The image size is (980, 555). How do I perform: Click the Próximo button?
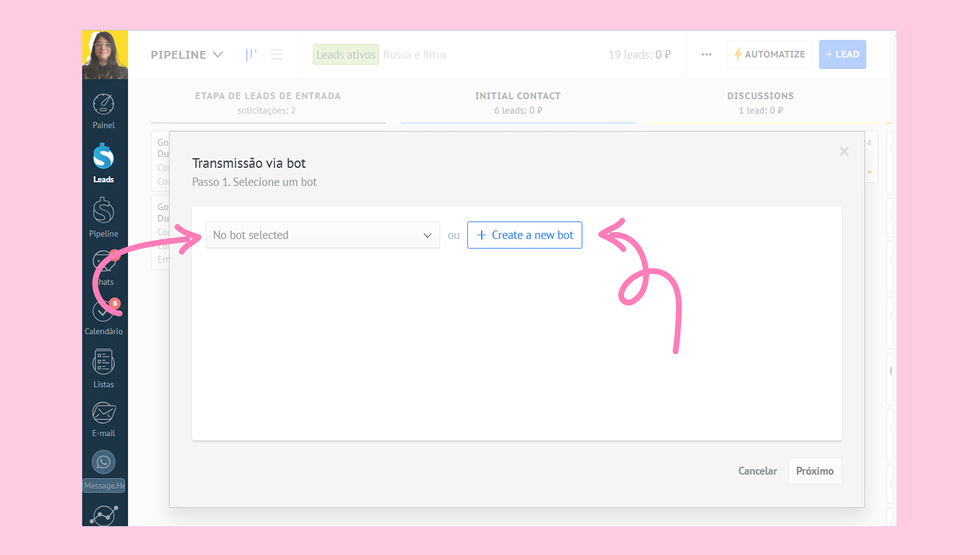click(x=815, y=471)
